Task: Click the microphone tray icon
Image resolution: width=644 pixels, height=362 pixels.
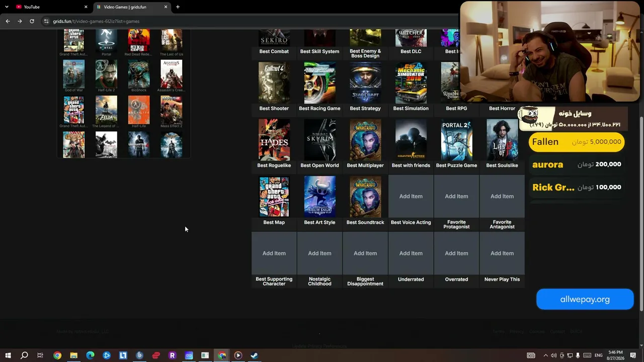Action: [x=578, y=355]
